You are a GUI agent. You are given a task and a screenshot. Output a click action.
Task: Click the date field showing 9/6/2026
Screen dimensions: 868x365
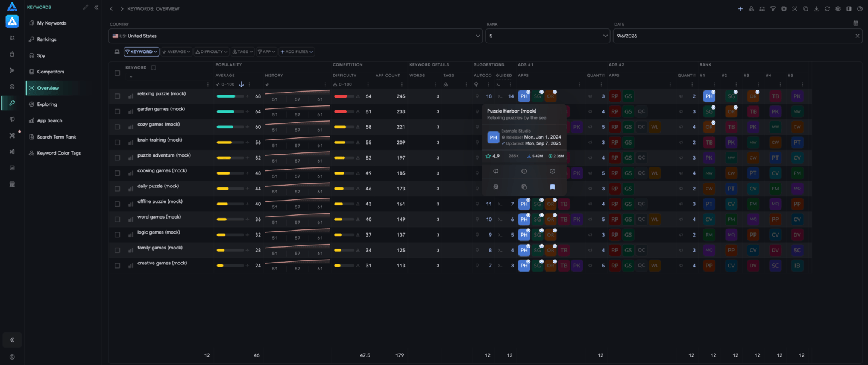738,36
